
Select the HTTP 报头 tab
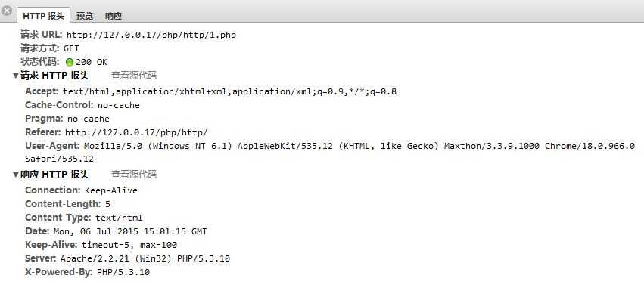(x=44, y=16)
